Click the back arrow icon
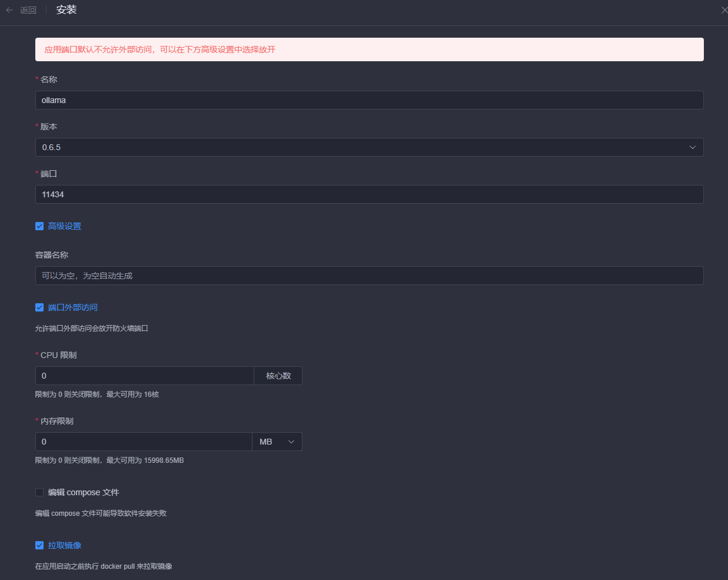This screenshot has height=580, width=728. pyautogui.click(x=9, y=10)
